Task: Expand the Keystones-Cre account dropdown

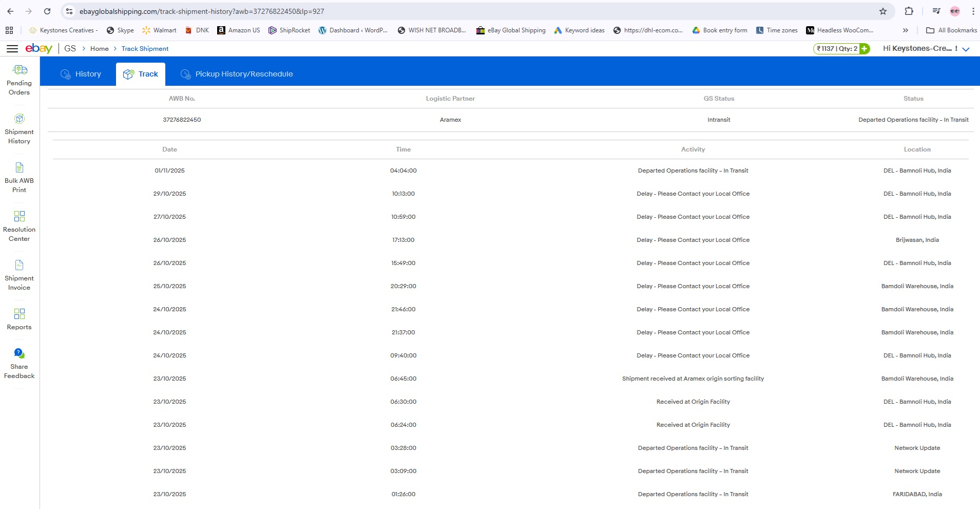Action: (x=966, y=49)
